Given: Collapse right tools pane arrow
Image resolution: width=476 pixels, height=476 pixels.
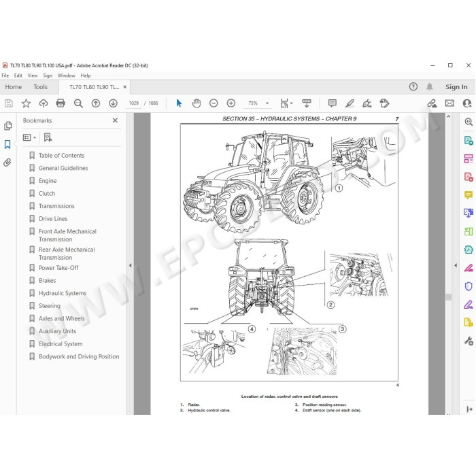Looking at the screenshot, I should [456, 265].
